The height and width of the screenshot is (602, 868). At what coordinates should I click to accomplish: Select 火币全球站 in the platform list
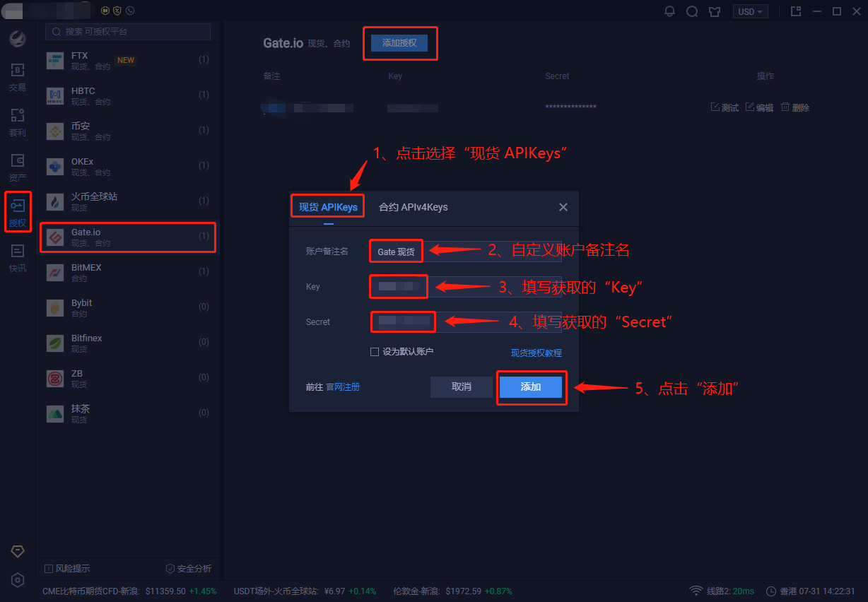[128, 202]
